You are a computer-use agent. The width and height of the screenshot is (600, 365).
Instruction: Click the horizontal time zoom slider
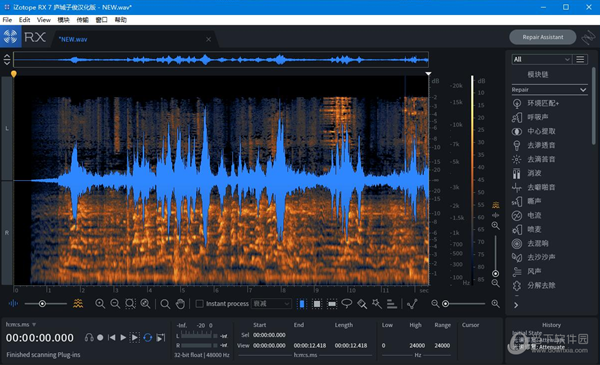tap(465, 304)
